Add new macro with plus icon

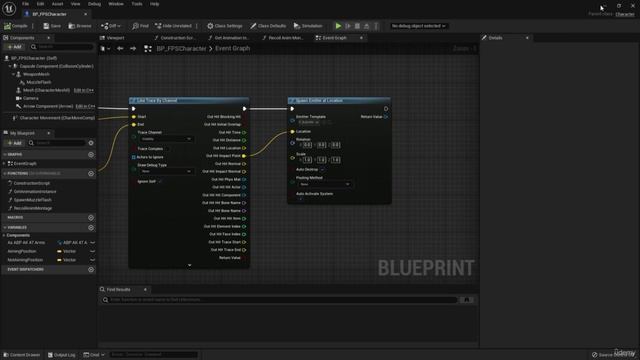click(91, 218)
